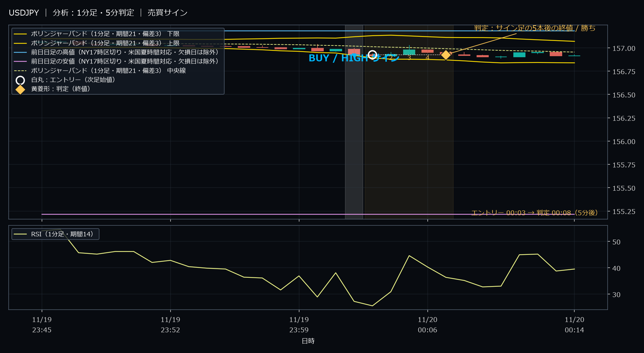This screenshot has height=353, width=644.
Task: Click time axis label 11/19 23:45
Action: coord(42,325)
